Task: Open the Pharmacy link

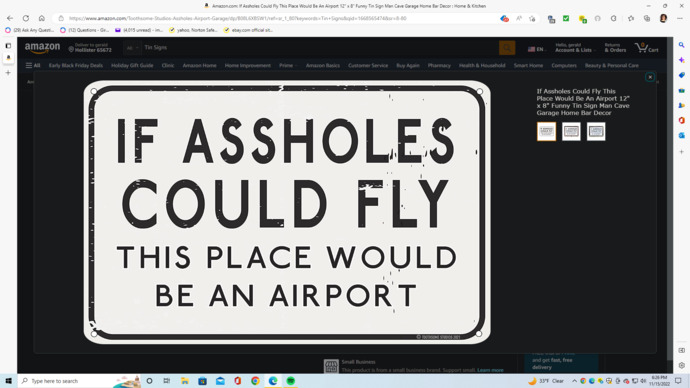Action: 439,65
